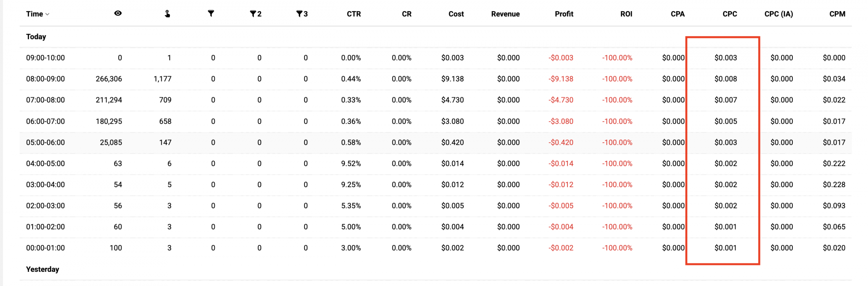Sort by the funnel 3 icon column

click(302, 14)
